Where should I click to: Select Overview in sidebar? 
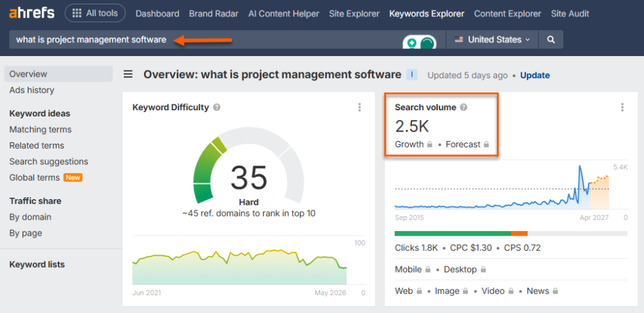tap(58, 74)
